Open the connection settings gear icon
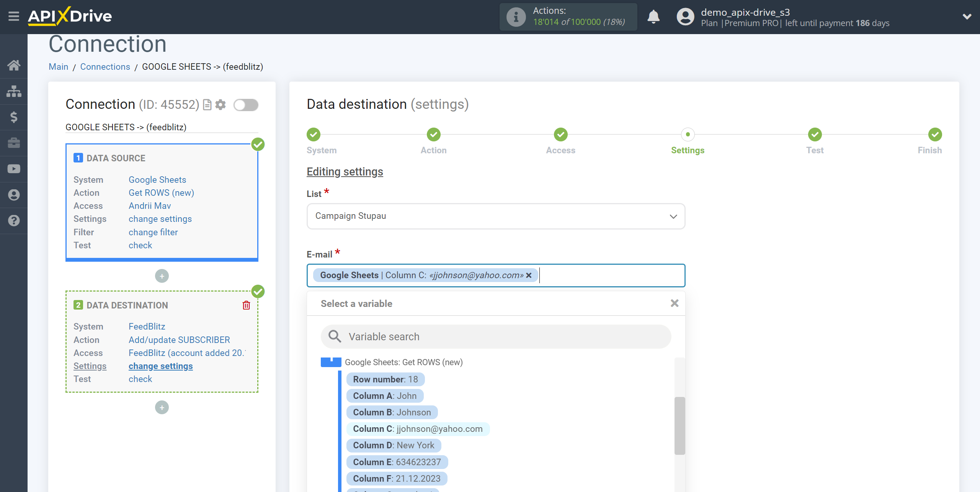 (220, 105)
